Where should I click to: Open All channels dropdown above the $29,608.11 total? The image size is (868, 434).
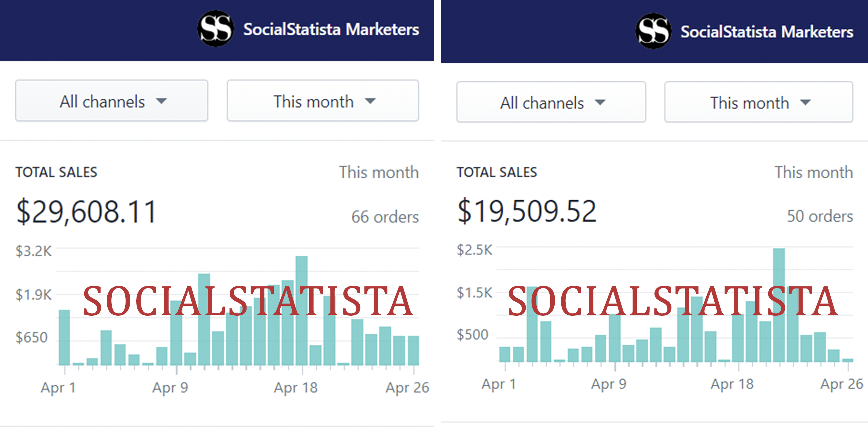click(x=111, y=101)
